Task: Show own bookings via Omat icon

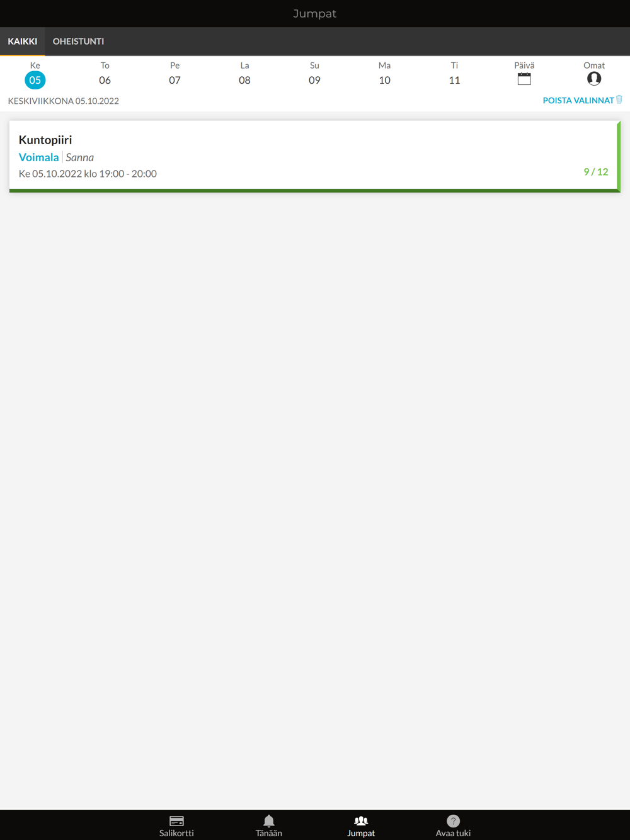Action: (594, 79)
